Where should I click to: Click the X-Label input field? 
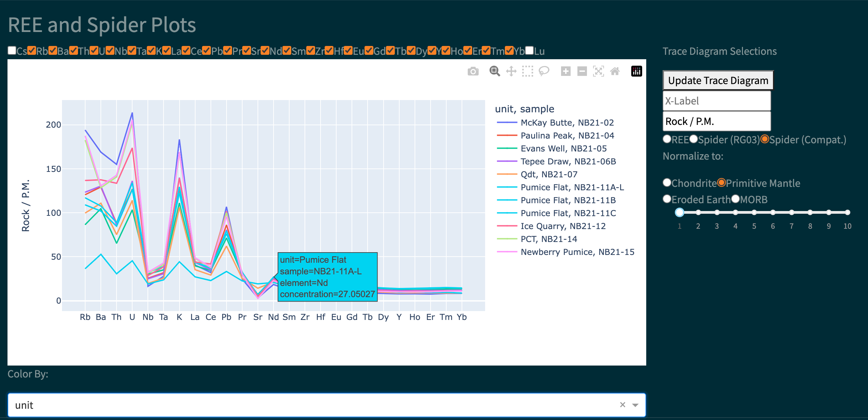click(x=716, y=101)
